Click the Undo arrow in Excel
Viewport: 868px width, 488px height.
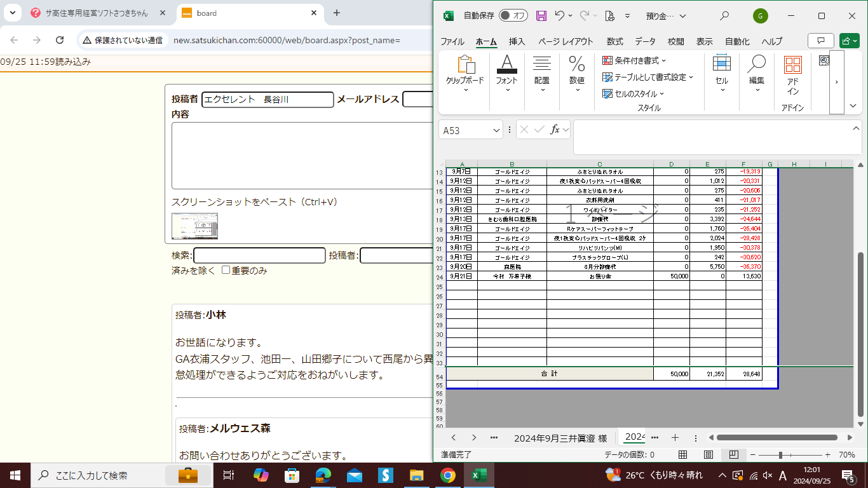click(x=560, y=16)
